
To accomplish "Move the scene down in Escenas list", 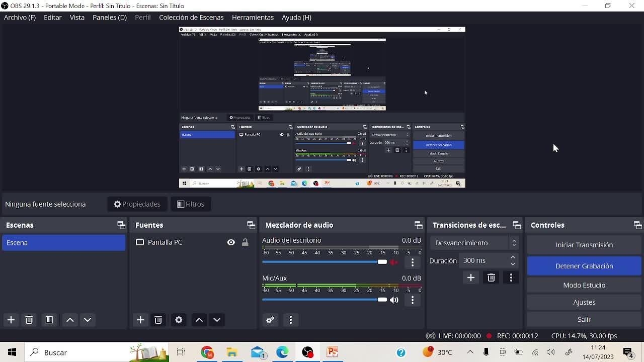I will (88, 320).
